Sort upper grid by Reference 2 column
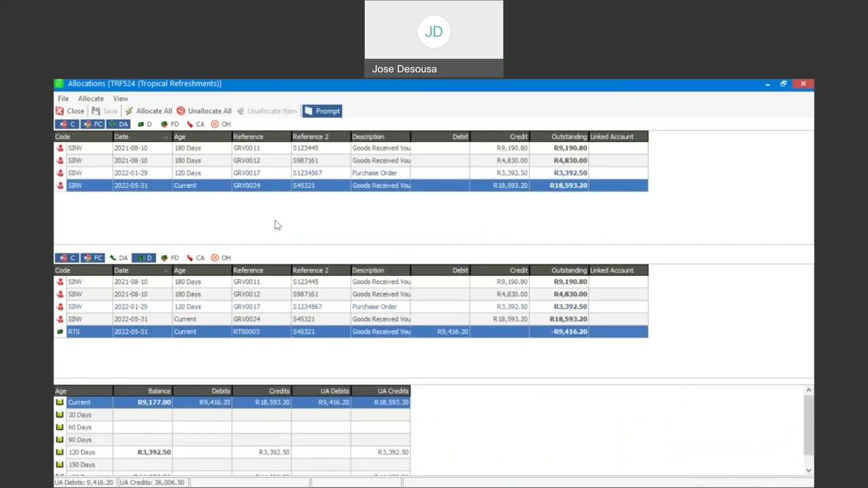868x488 pixels. 321,137
